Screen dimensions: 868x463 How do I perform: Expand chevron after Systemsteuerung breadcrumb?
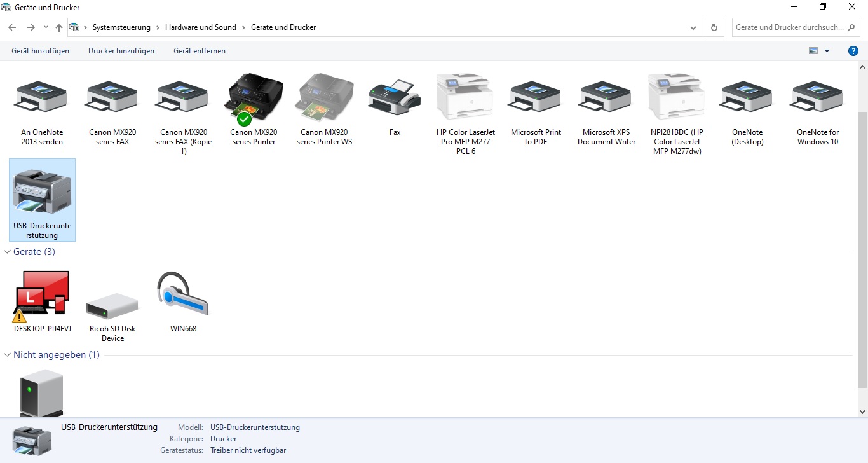click(x=158, y=27)
